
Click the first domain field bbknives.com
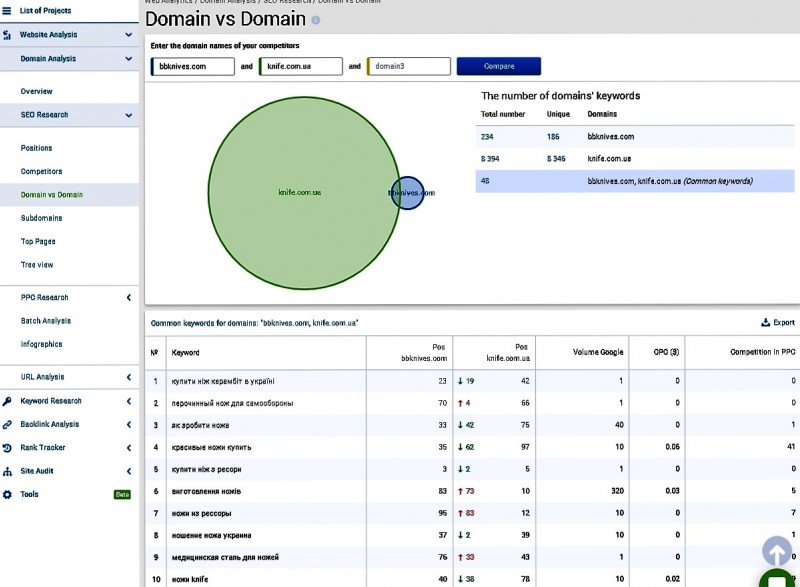tap(193, 66)
